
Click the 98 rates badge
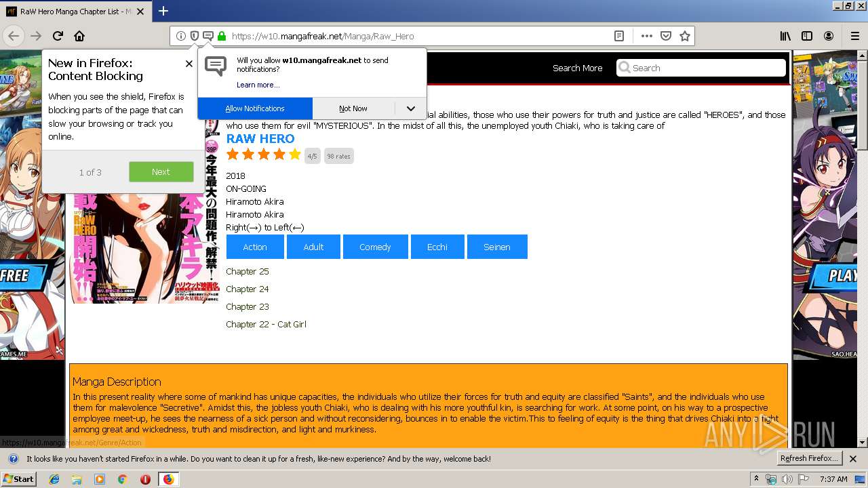[339, 156]
